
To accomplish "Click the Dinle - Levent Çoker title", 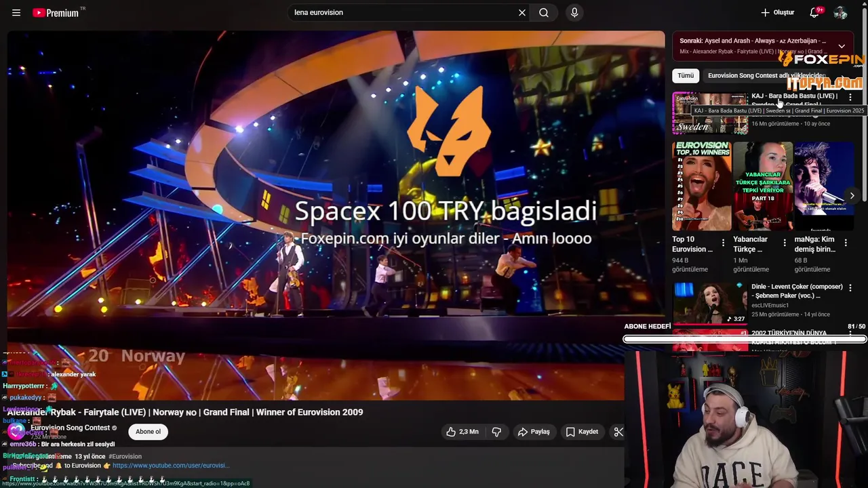I will (797, 291).
